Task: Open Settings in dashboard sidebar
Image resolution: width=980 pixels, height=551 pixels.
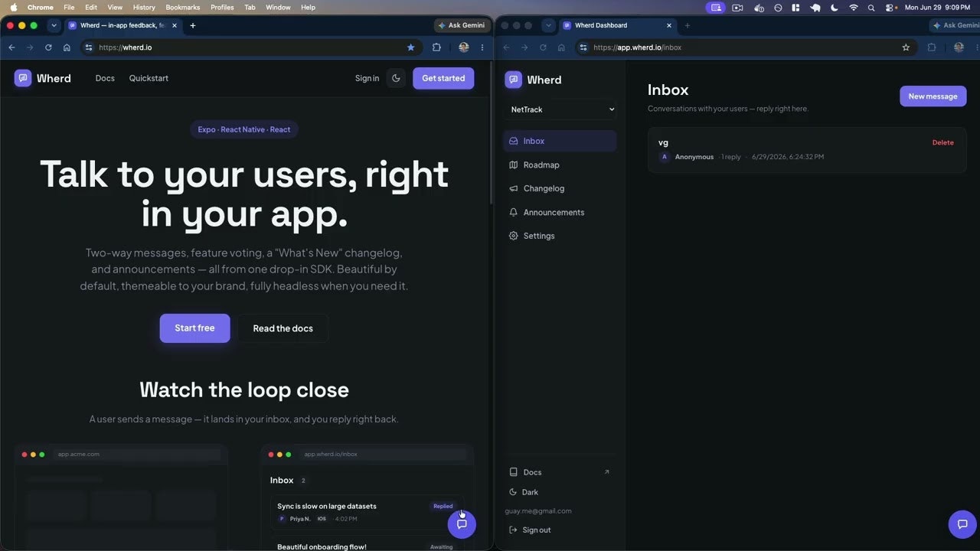Action: pyautogui.click(x=560, y=236)
